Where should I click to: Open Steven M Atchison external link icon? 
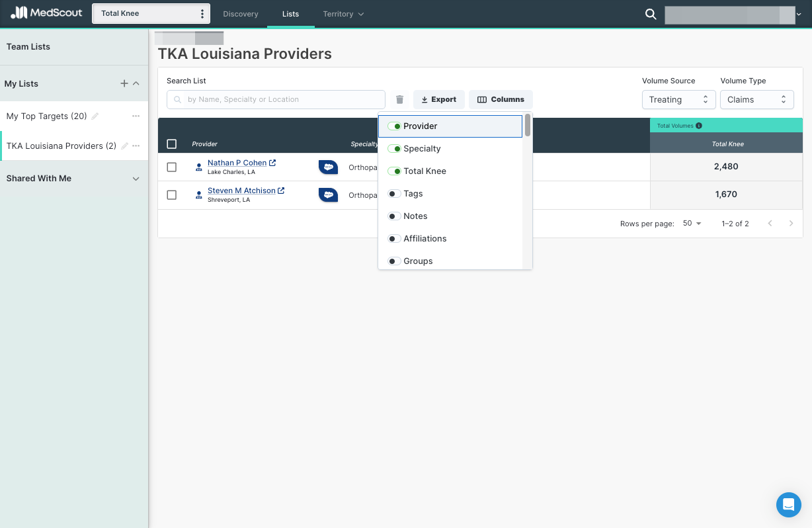(x=281, y=191)
